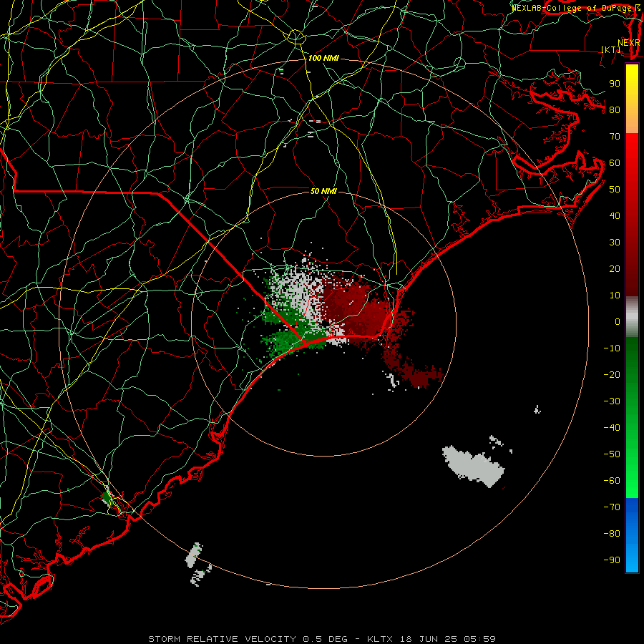Click the 80 value on the velocity scale
Viewport: 644px width, 644px height.
tap(615, 110)
